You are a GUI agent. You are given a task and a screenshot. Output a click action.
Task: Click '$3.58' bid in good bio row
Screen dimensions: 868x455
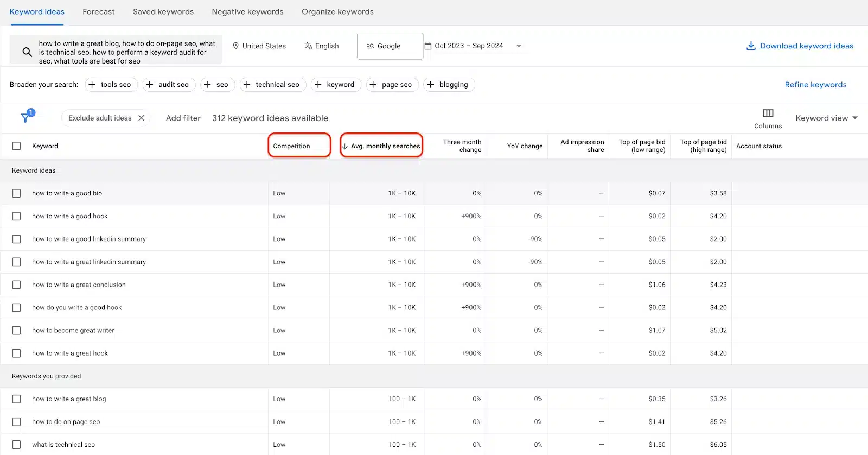(x=718, y=193)
